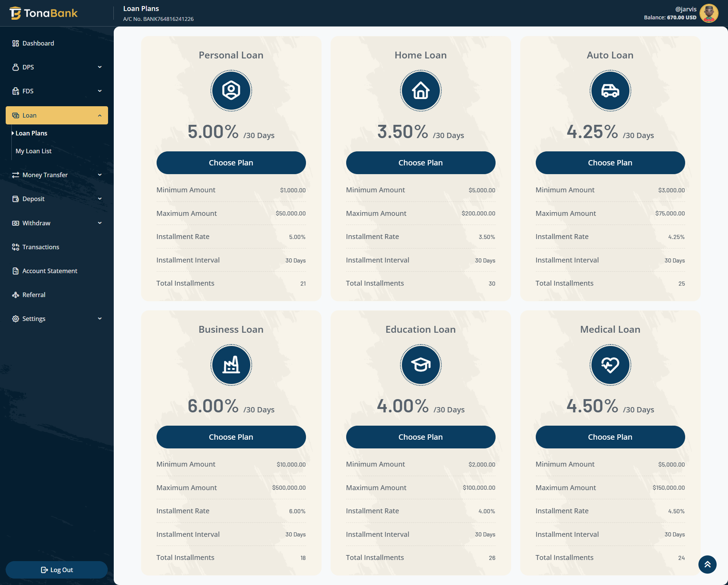
Task: Open My Loan List submenu item
Action: [33, 151]
